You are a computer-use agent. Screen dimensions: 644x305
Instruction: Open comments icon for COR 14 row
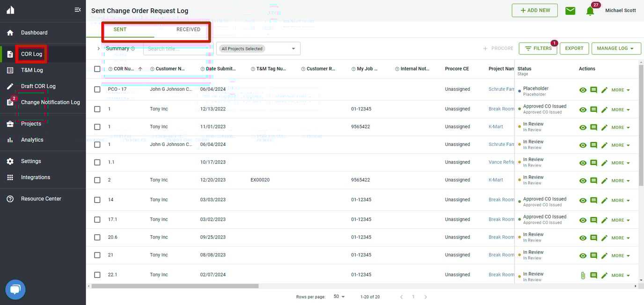(593, 200)
